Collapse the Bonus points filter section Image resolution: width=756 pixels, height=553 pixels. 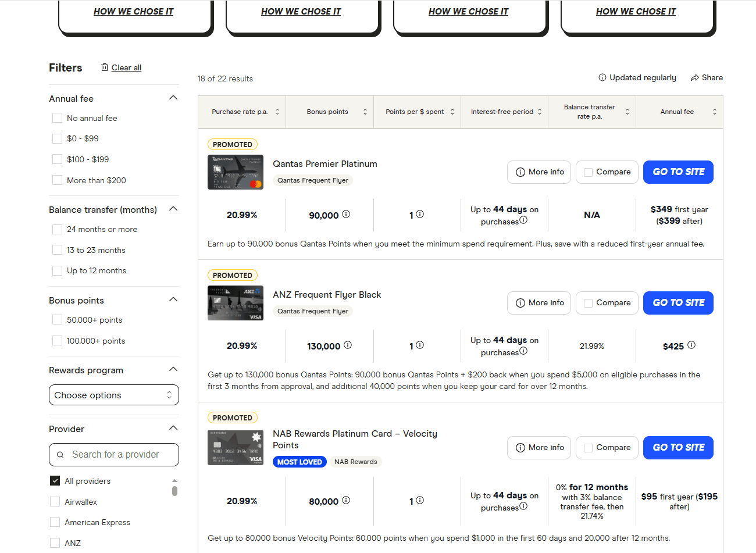[x=173, y=299]
